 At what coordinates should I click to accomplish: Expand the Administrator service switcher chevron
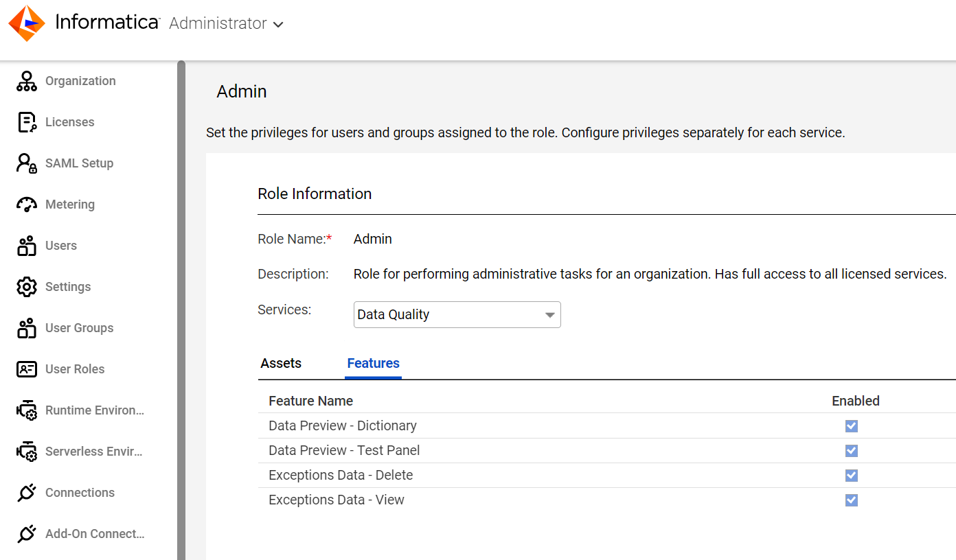278,25
